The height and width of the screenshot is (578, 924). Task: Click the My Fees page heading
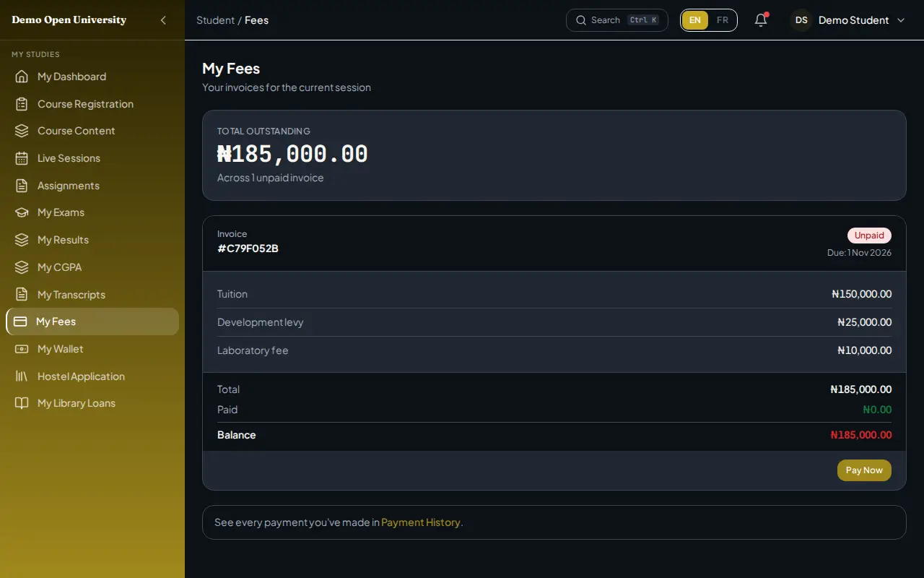pyautogui.click(x=231, y=69)
